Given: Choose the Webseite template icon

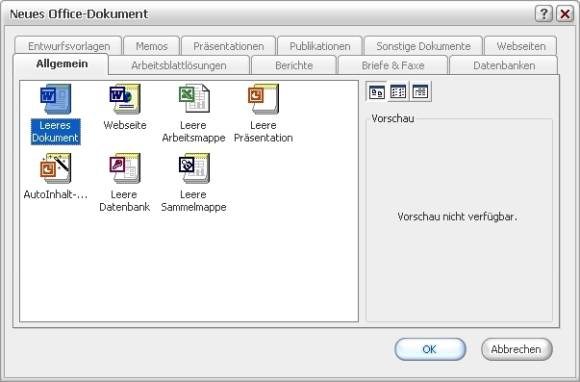Looking at the screenshot, I should (x=125, y=99).
